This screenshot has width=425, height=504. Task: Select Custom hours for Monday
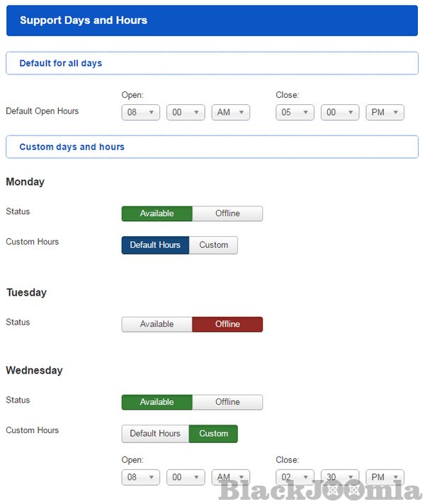tap(213, 245)
